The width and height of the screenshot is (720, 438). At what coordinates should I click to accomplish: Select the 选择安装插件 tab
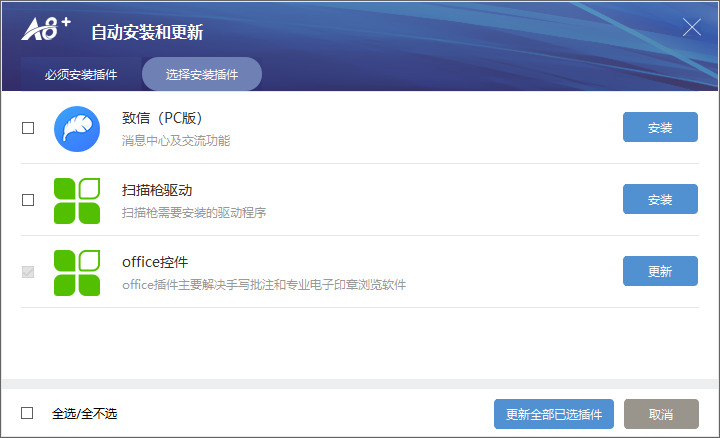tap(202, 74)
